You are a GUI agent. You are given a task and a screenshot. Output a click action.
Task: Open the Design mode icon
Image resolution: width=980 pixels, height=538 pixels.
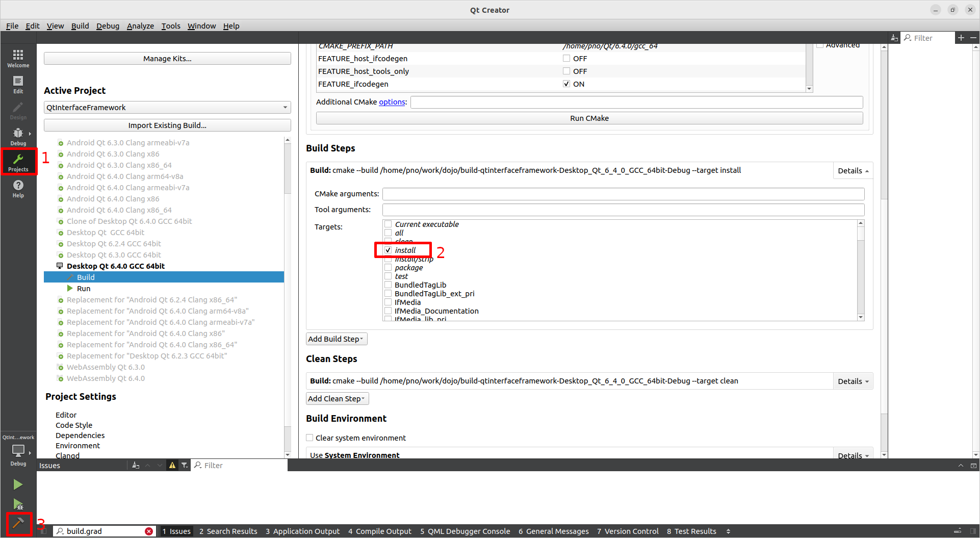[x=18, y=111]
